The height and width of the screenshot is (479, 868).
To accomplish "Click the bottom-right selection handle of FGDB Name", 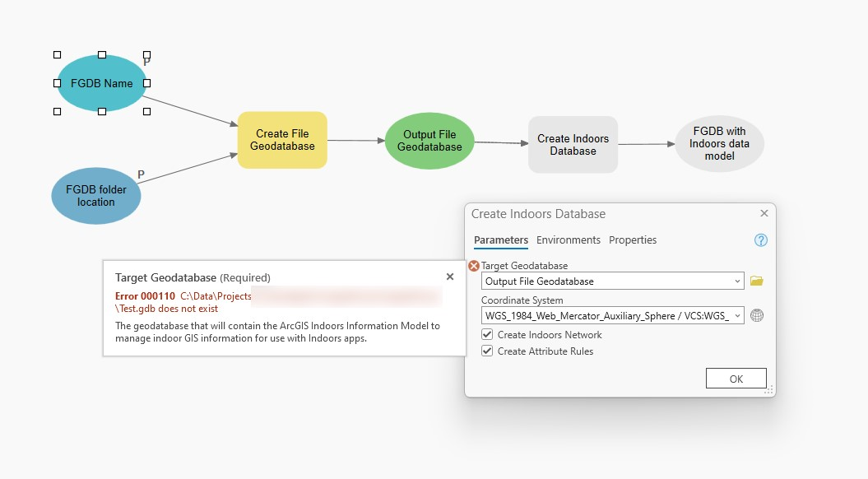I will (x=146, y=111).
